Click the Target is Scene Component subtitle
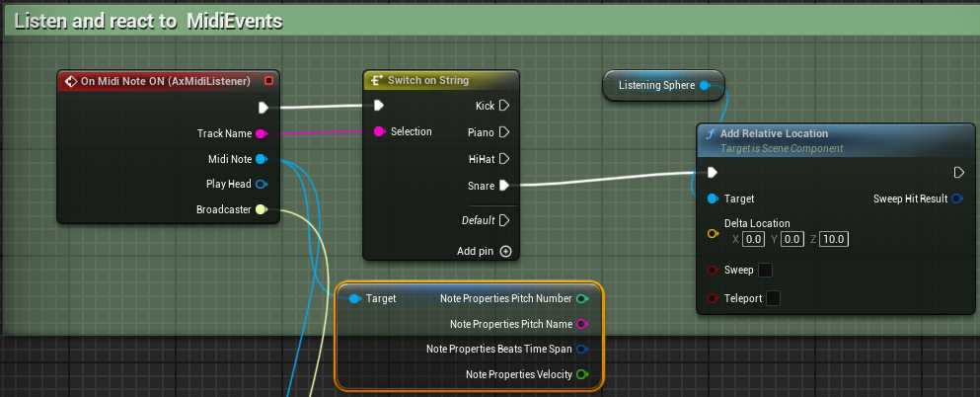Image resolution: width=980 pixels, height=397 pixels. pyautogui.click(x=782, y=149)
